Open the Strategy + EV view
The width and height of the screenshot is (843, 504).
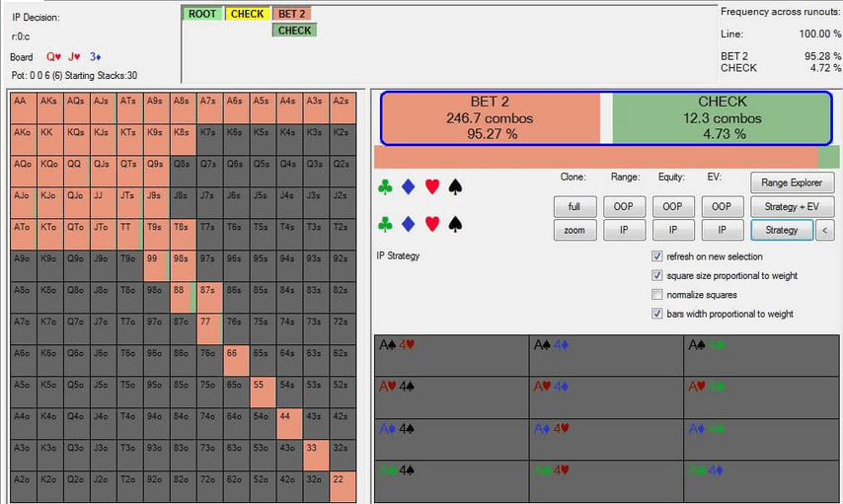pos(792,206)
